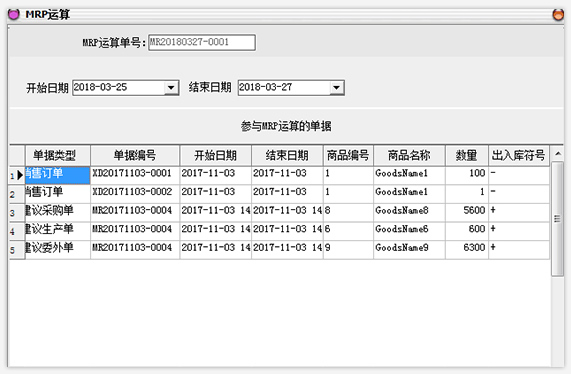
Task: Select the highlighted 销售订单 cell in row 1
Action: 58,176
